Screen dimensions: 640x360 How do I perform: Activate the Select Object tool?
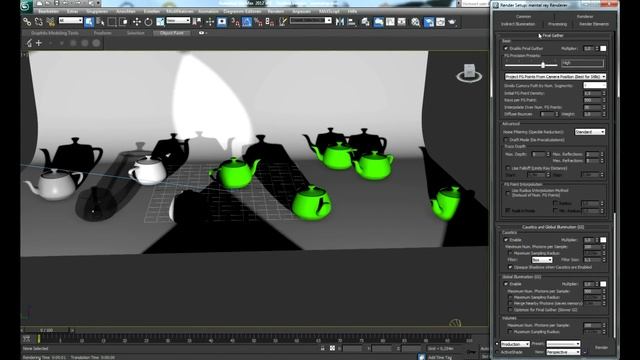click(89, 22)
